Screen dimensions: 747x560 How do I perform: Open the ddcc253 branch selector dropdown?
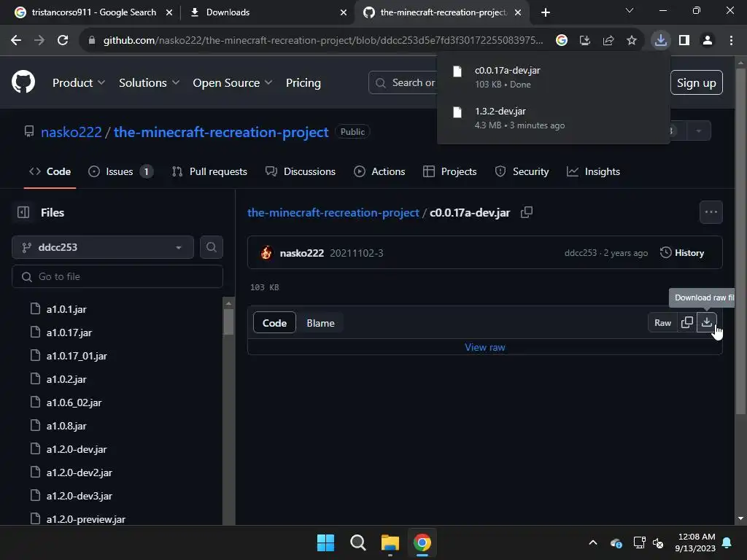pyautogui.click(x=102, y=247)
